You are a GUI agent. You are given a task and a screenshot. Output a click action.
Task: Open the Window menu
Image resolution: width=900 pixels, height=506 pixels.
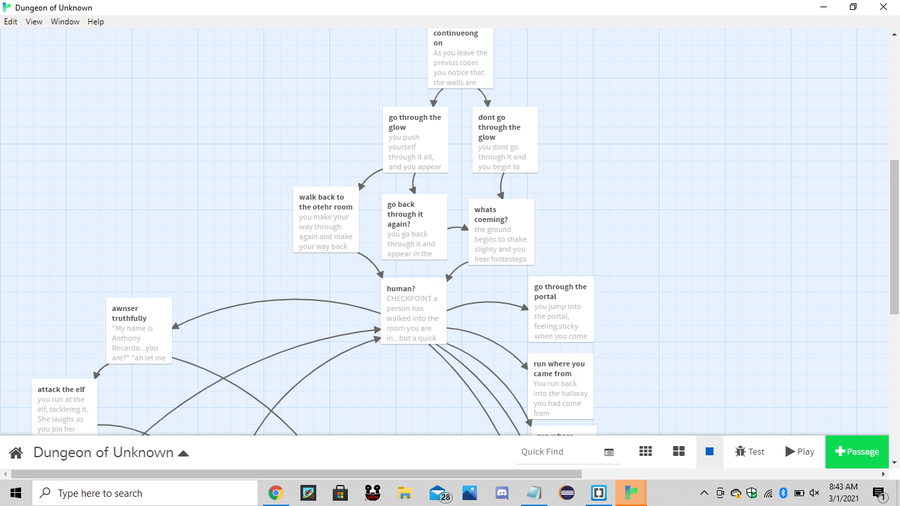[65, 22]
